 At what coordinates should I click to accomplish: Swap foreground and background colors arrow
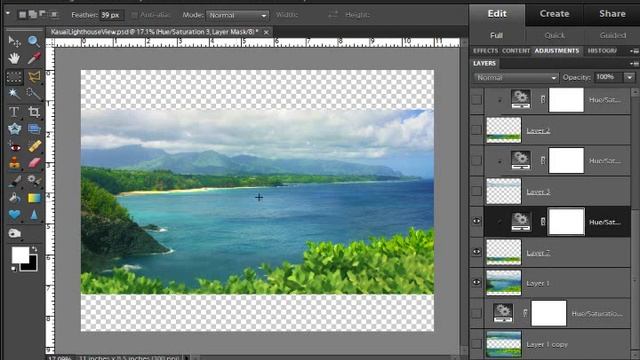coord(35,249)
